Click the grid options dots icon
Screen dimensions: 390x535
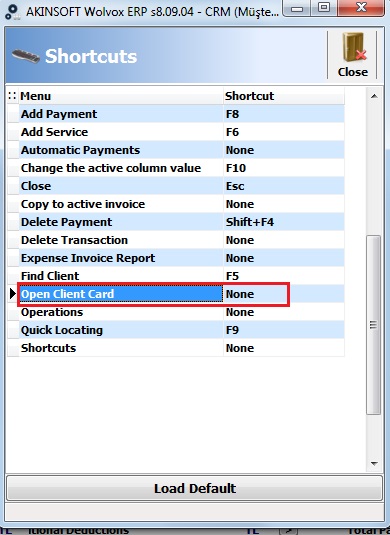(12, 96)
